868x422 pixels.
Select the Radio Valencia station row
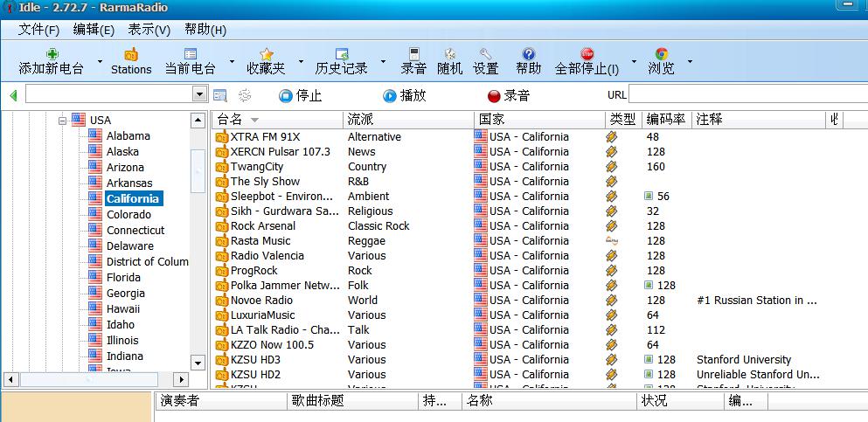(267, 256)
